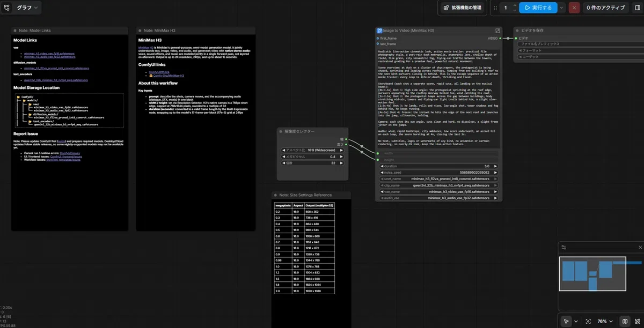Click the fit view icon
Viewport: 644px width, 328px height.
[588, 321]
